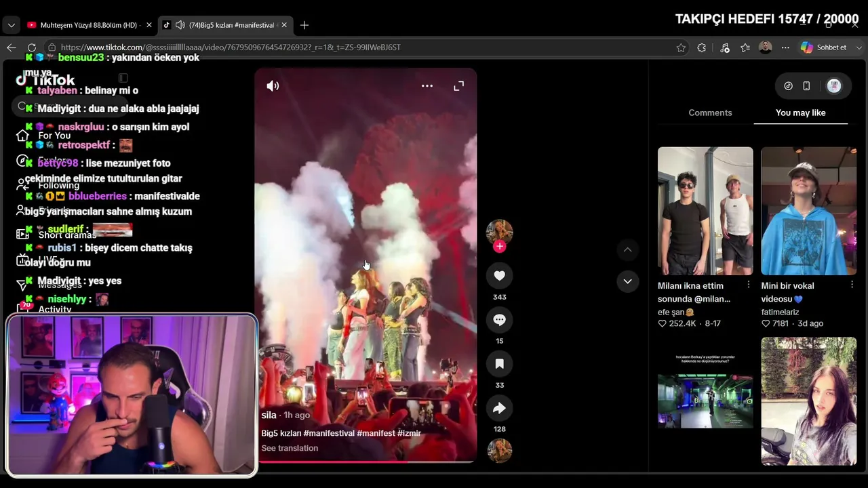Visit the efe şan profile link
This screenshot has height=488, width=868.
[676, 312]
